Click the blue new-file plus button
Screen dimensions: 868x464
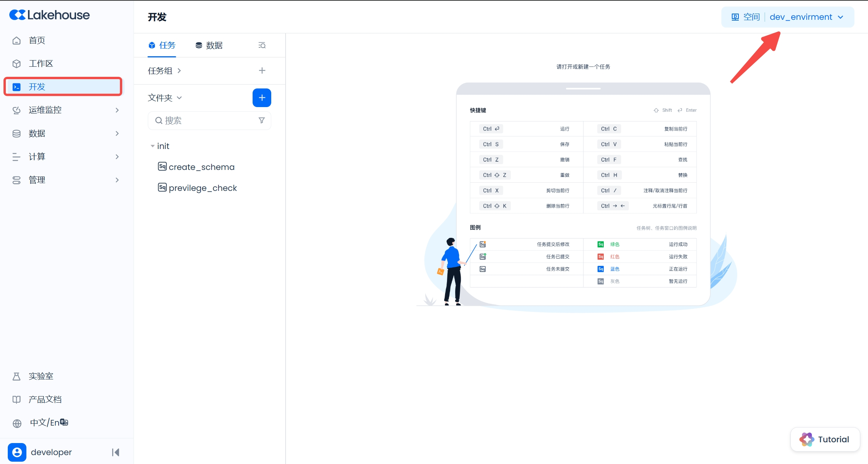click(262, 98)
